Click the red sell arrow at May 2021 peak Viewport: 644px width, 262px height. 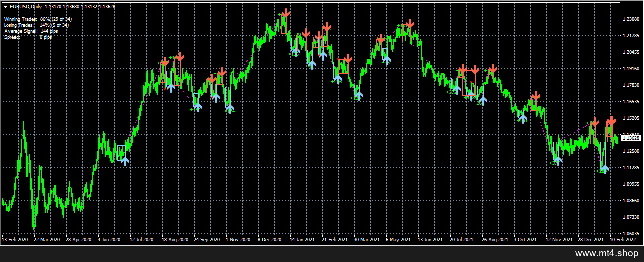point(410,23)
